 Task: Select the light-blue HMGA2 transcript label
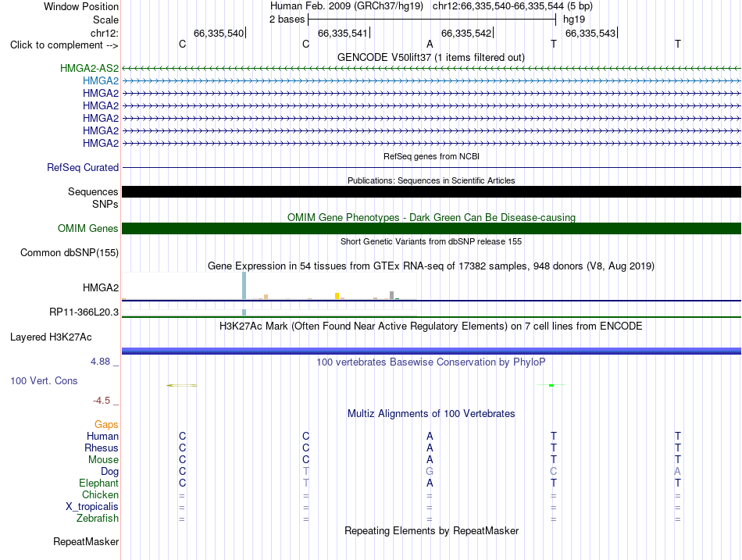click(101, 81)
